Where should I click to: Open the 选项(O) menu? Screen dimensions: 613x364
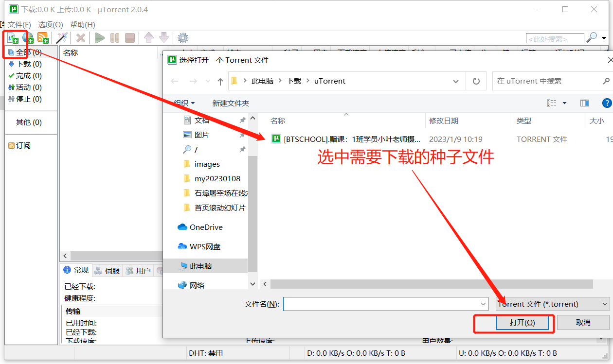click(51, 24)
